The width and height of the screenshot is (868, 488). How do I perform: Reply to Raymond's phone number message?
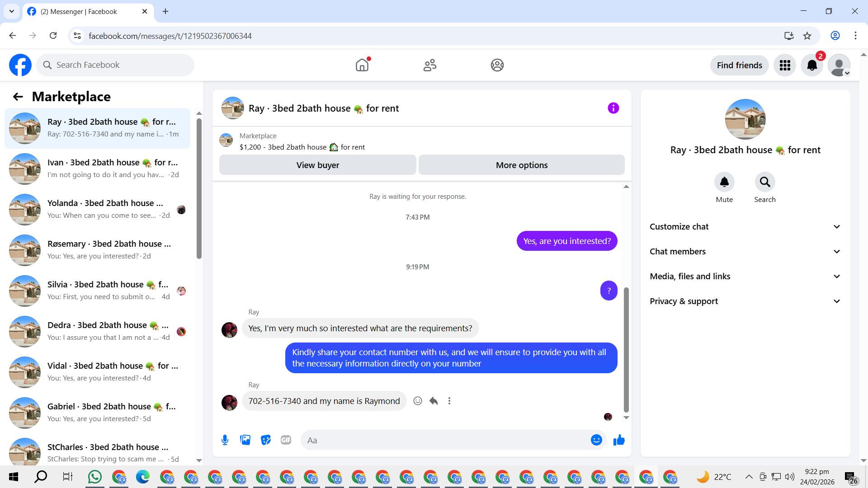[434, 401]
